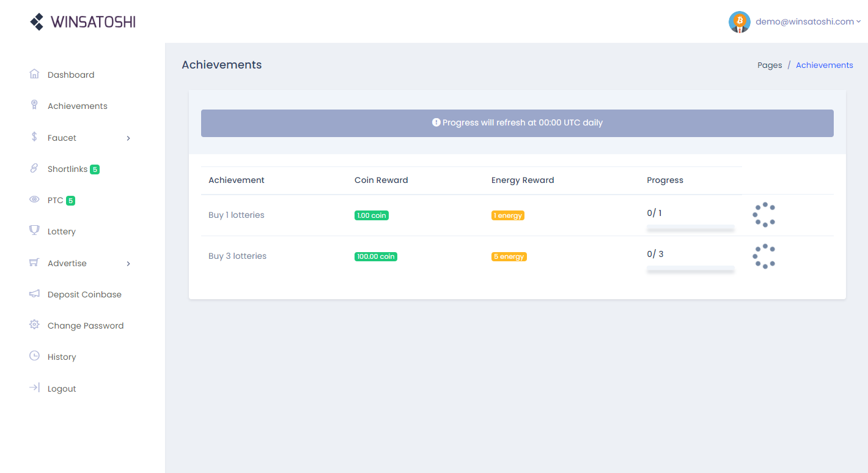868x473 pixels.
Task: Click the Logout arrow icon
Action: pyautogui.click(x=34, y=388)
